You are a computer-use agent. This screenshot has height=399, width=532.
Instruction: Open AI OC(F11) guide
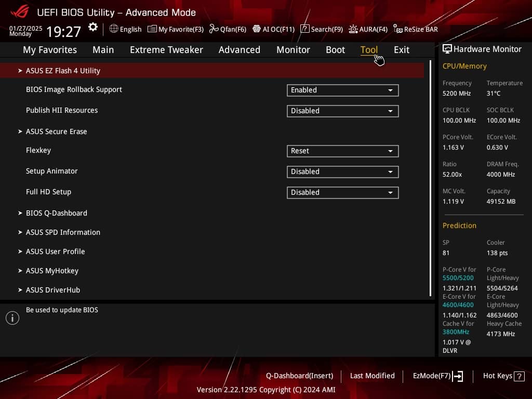tap(274, 29)
